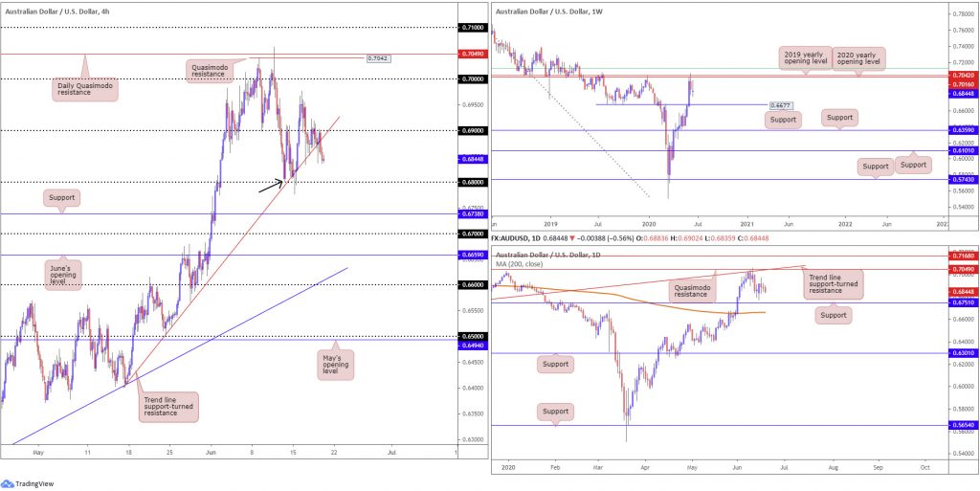
Task: Select the June's opening level callout
Action: (x=63, y=276)
